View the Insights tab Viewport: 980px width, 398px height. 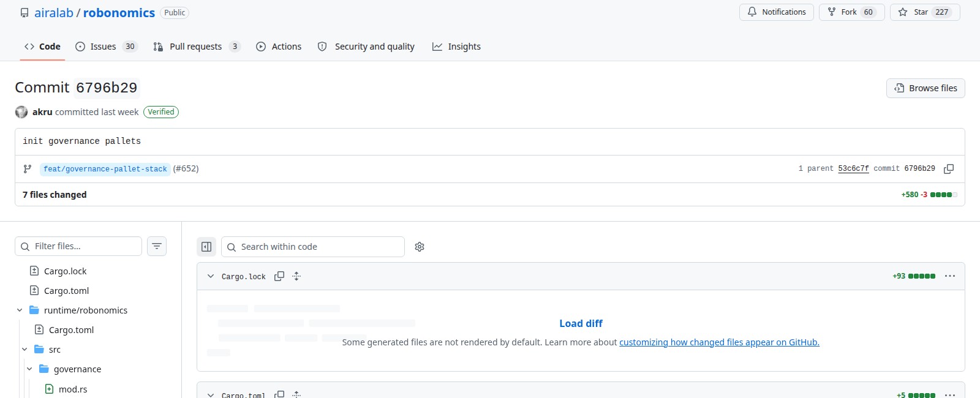click(x=456, y=47)
